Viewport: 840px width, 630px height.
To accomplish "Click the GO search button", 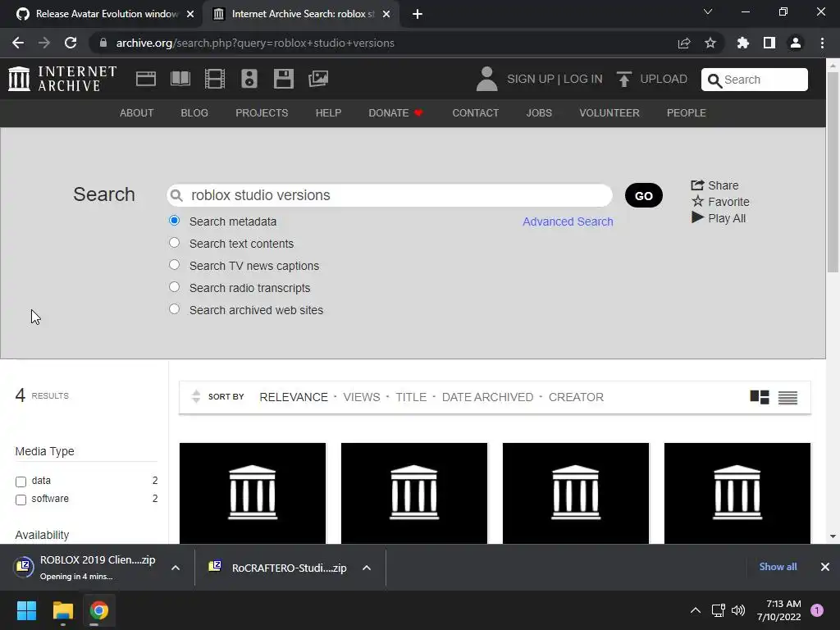I will [643, 195].
